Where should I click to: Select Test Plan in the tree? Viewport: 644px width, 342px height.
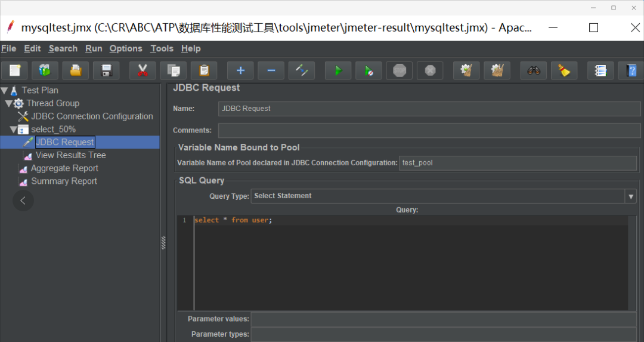40,91
